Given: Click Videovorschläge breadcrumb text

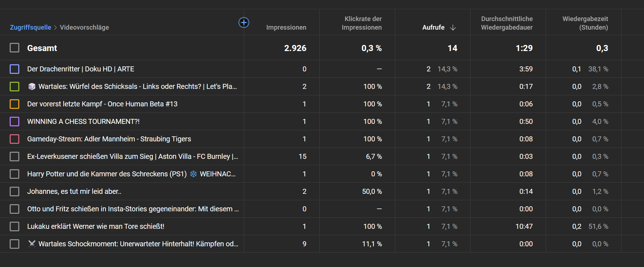Looking at the screenshot, I should pos(84,27).
